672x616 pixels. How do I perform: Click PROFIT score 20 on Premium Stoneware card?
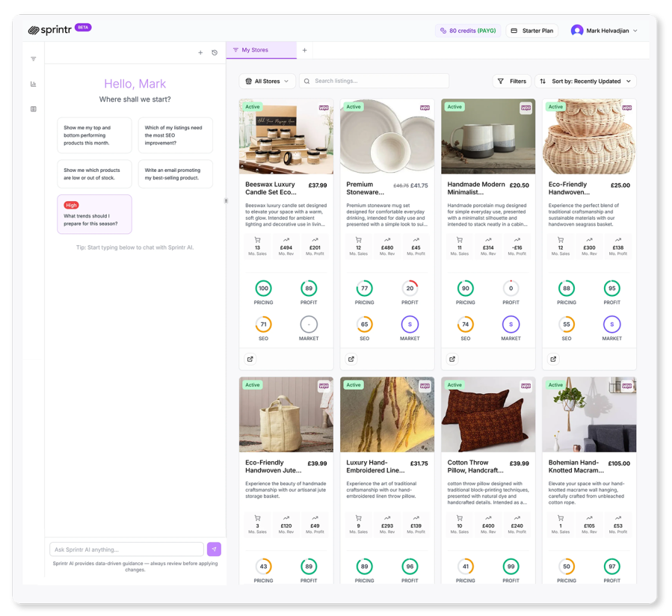[410, 289]
